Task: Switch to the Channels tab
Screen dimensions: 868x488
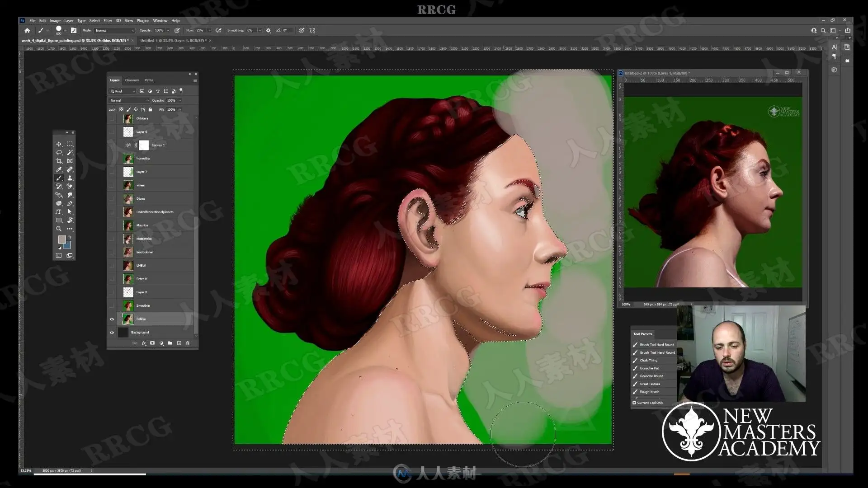Action: (132, 80)
